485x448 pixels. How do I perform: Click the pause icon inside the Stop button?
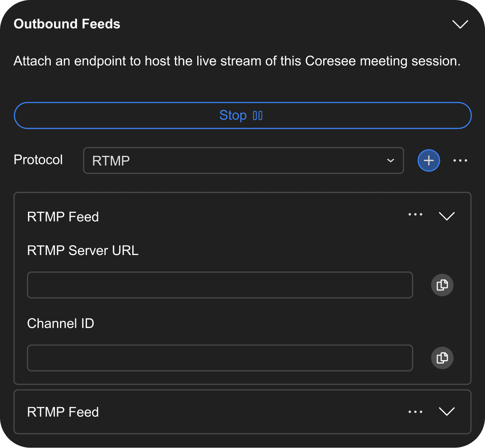pos(258,115)
